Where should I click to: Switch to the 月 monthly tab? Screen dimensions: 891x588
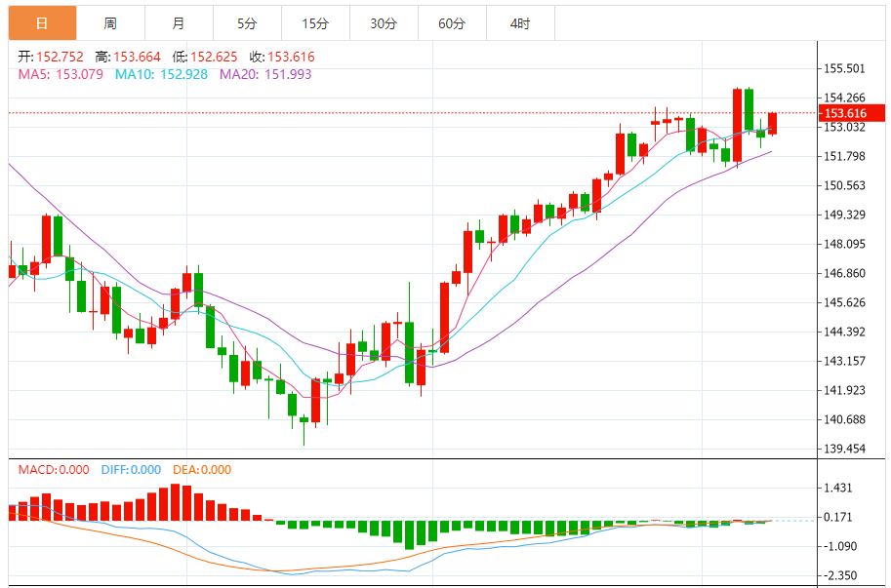click(x=179, y=23)
